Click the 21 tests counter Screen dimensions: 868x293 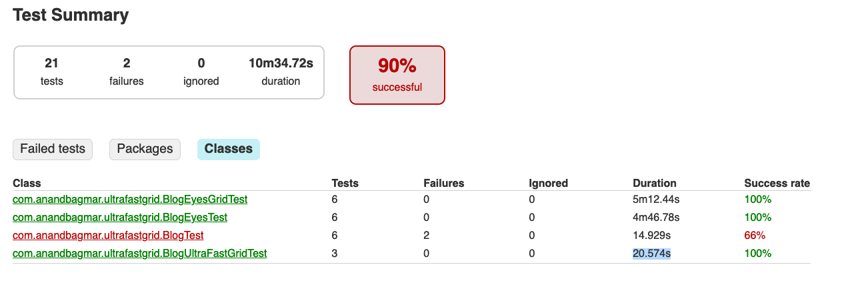[52, 71]
